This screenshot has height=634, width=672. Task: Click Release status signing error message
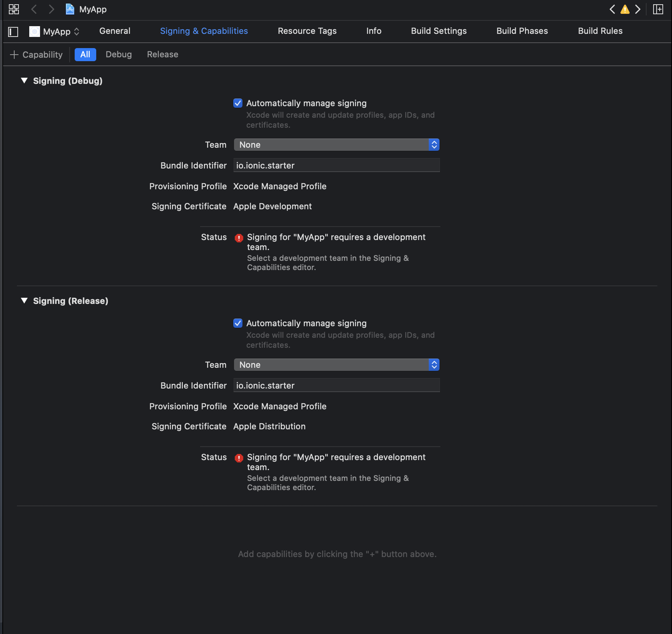click(336, 462)
